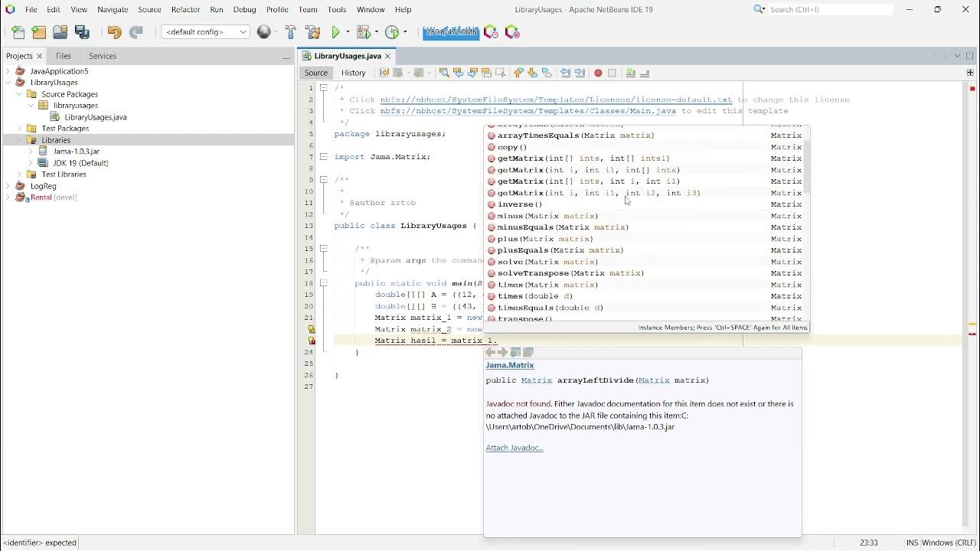Click the New File toolbar icon
980x551 pixels.
coord(18,32)
